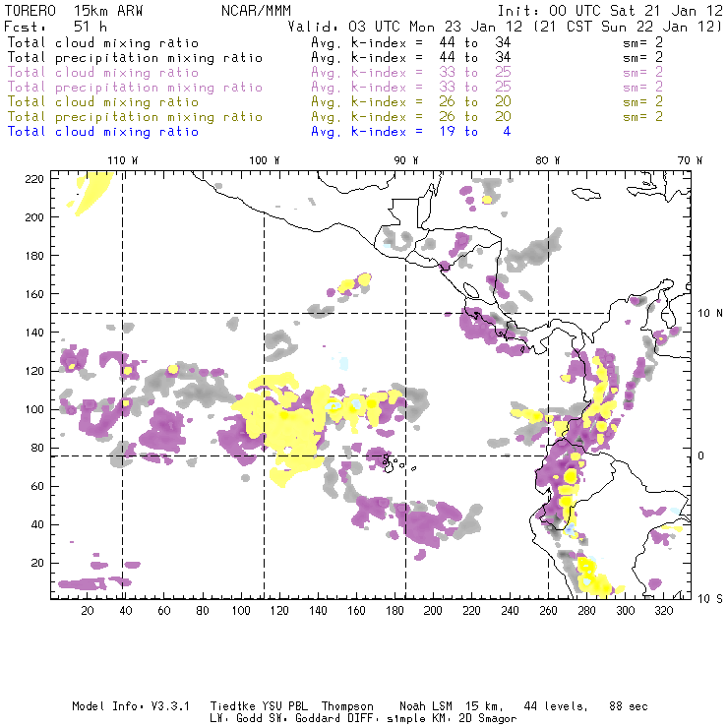The height and width of the screenshot is (728, 728).
Task: Select the '80 W' longitude label
Action: [547, 160]
